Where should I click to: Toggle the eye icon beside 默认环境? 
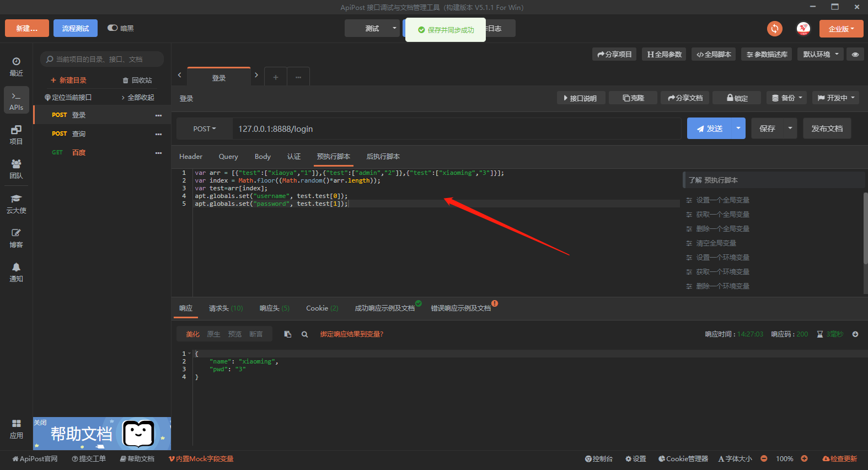click(855, 54)
